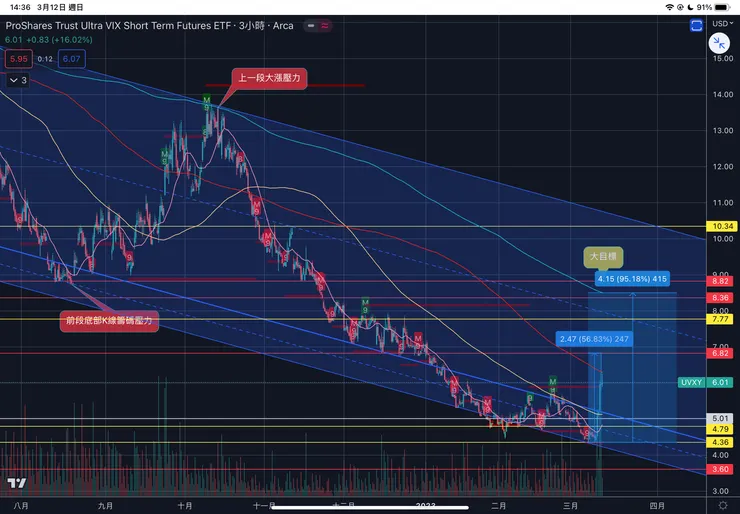This screenshot has width=740, height=514.
Task: Click the 5.95 sell price button
Action: 19,59
